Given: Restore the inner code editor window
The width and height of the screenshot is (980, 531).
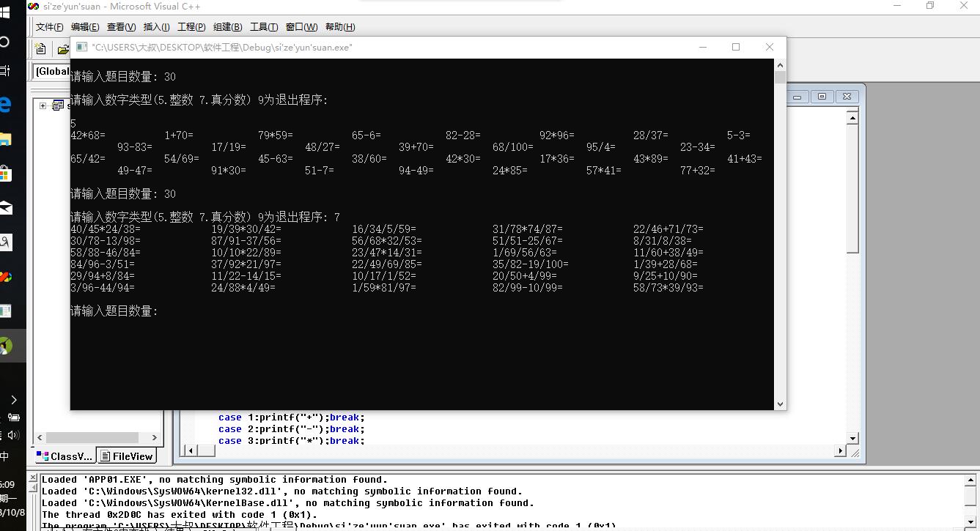Looking at the screenshot, I should click(822, 97).
